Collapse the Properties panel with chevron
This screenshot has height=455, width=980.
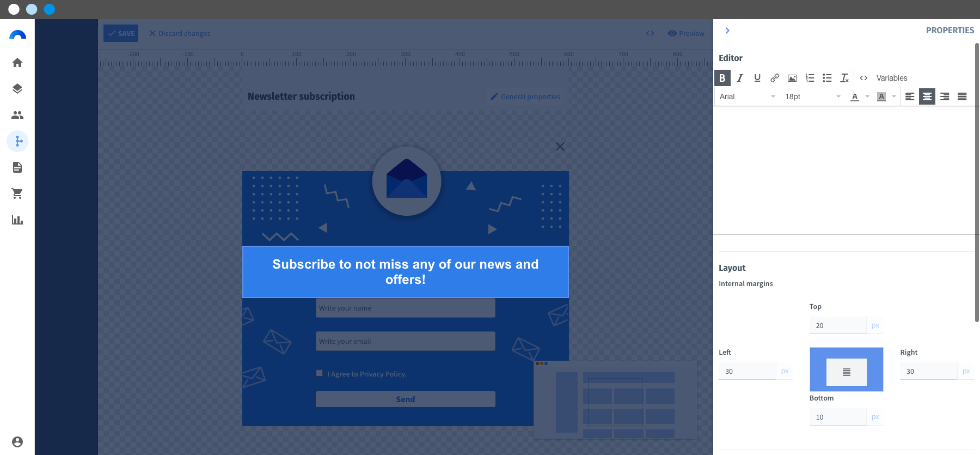pos(727,31)
